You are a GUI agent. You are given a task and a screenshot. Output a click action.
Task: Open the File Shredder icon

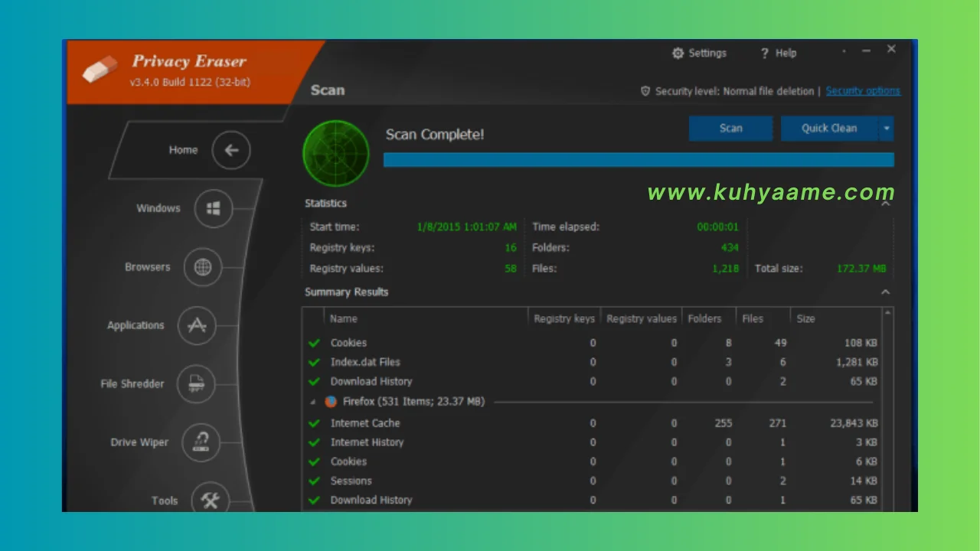pos(196,384)
